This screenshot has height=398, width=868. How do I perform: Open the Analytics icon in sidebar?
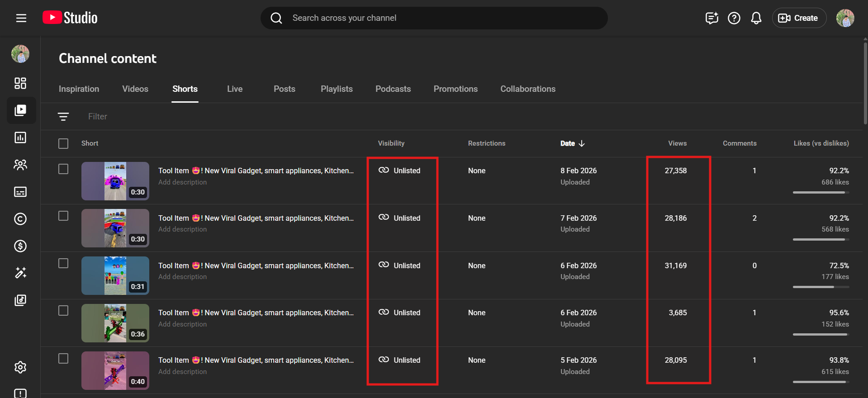pyautogui.click(x=20, y=137)
